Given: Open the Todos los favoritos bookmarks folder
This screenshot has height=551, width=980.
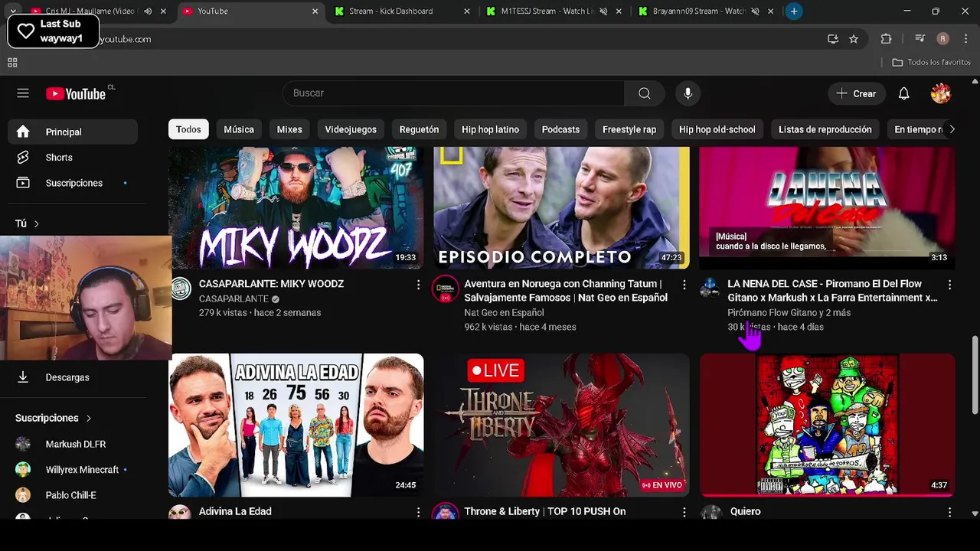Looking at the screenshot, I should (931, 62).
